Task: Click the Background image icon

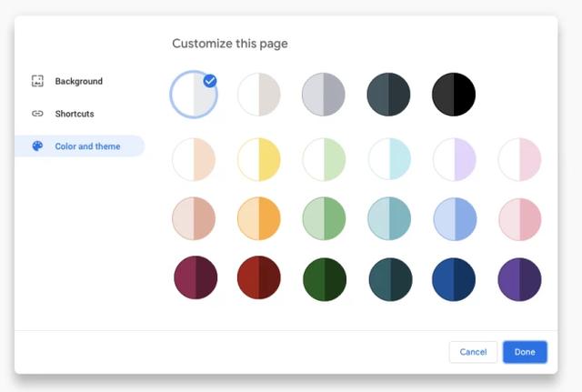Action: 37,81
